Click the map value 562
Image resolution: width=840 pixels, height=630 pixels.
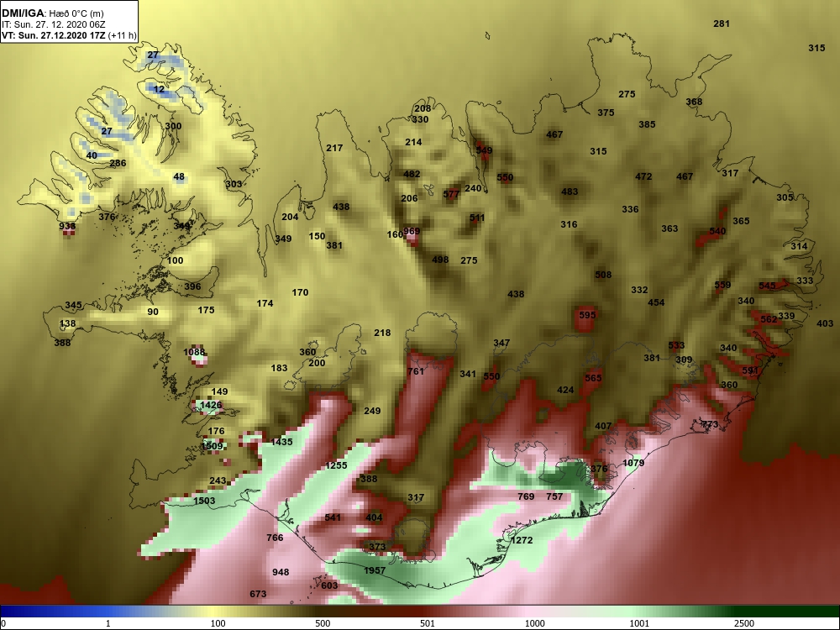[x=769, y=319]
